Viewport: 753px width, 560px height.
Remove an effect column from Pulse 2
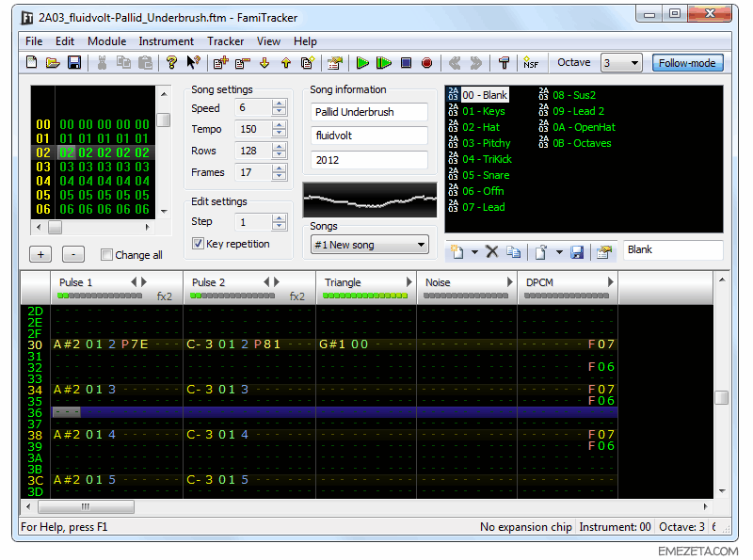pyautogui.click(x=266, y=282)
